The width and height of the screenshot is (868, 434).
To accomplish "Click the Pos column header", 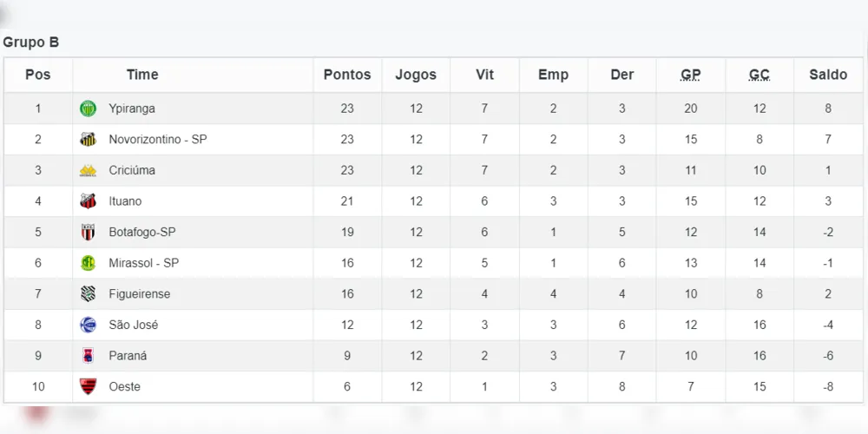I will (x=38, y=75).
